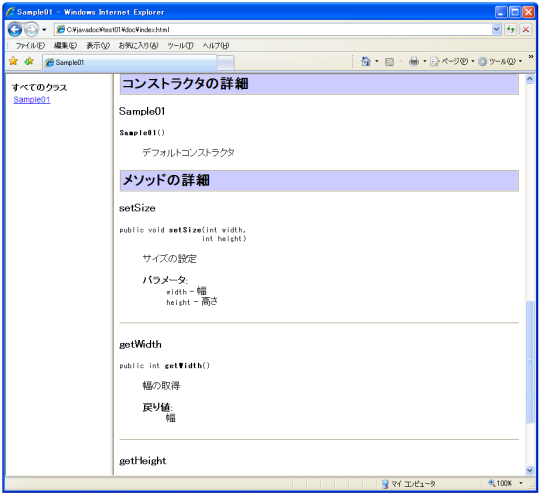Viewport: 540px width, 494px height.
Task: Open the ファイル(F) menu
Action: coord(30,45)
